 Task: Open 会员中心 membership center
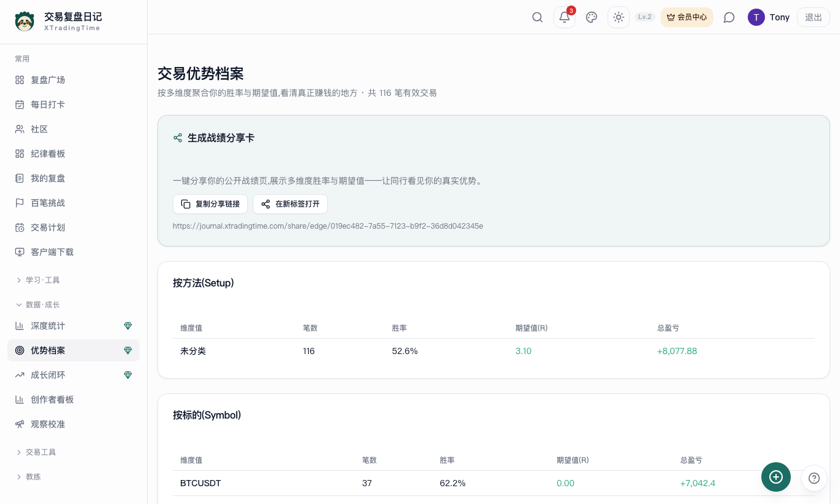pos(687,17)
